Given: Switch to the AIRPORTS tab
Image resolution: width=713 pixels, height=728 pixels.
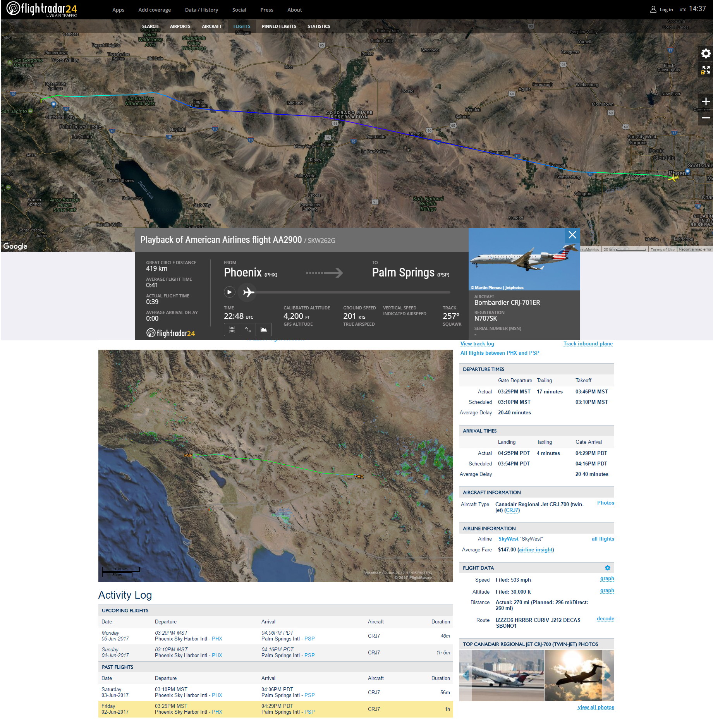Looking at the screenshot, I should [180, 26].
